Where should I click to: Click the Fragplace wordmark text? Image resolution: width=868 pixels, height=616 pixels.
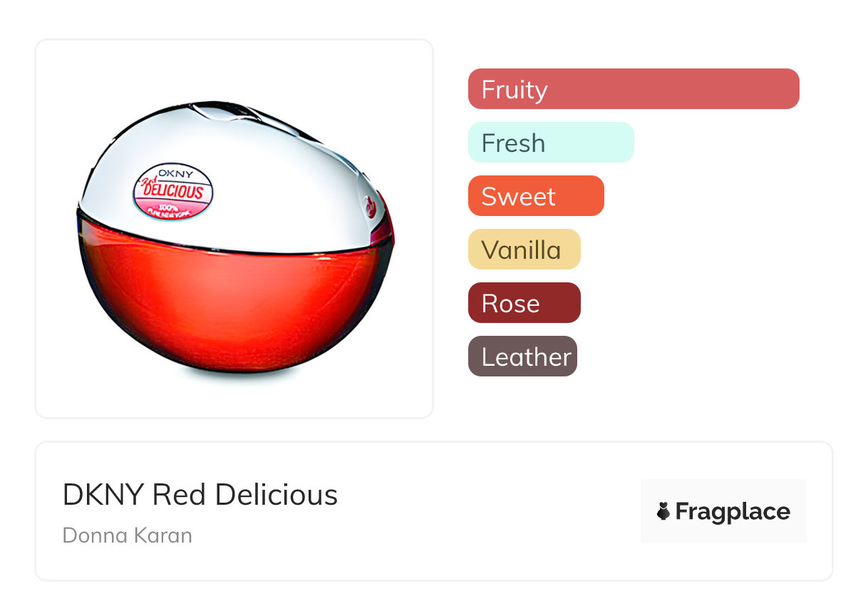[733, 512]
